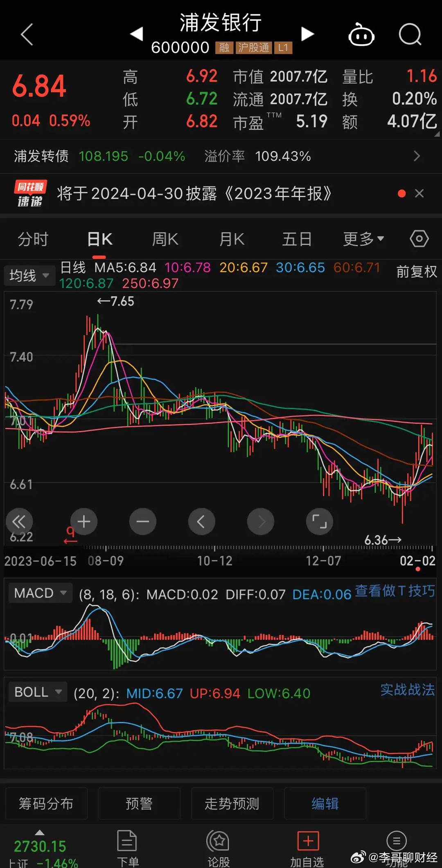Tap the BOLL MID:6.67 value
Image resolution: width=442 pixels, height=868 pixels.
(x=154, y=693)
